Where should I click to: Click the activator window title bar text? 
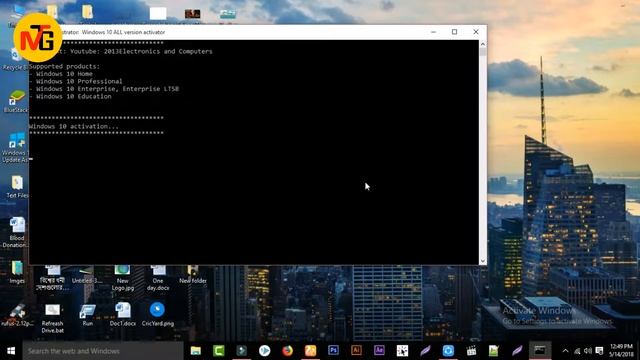(x=113, y=32)
